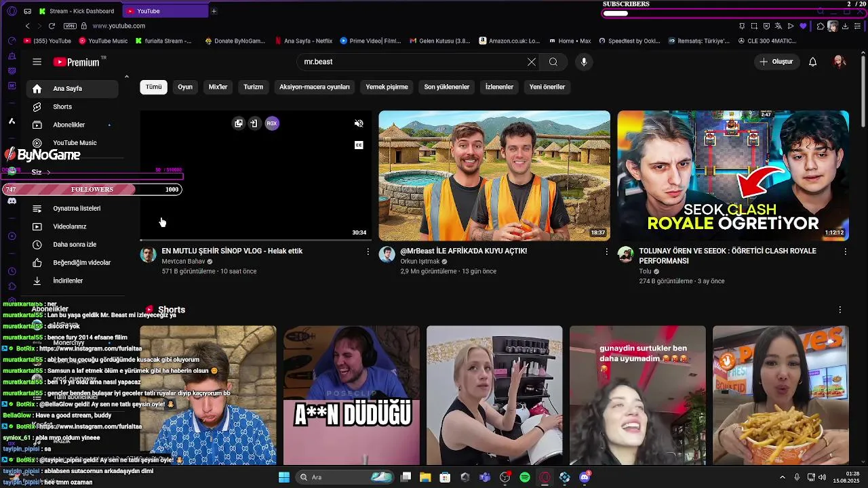The height and width of the screenshot is (488, 868).
Task: Select the İzlenenler chip
Action: (499, 87)
